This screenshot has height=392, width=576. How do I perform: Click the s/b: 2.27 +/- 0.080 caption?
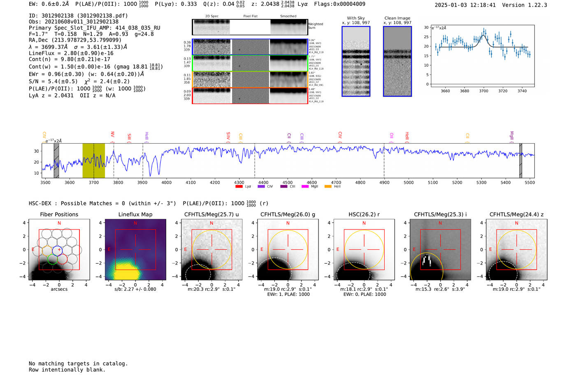(135, 289)
